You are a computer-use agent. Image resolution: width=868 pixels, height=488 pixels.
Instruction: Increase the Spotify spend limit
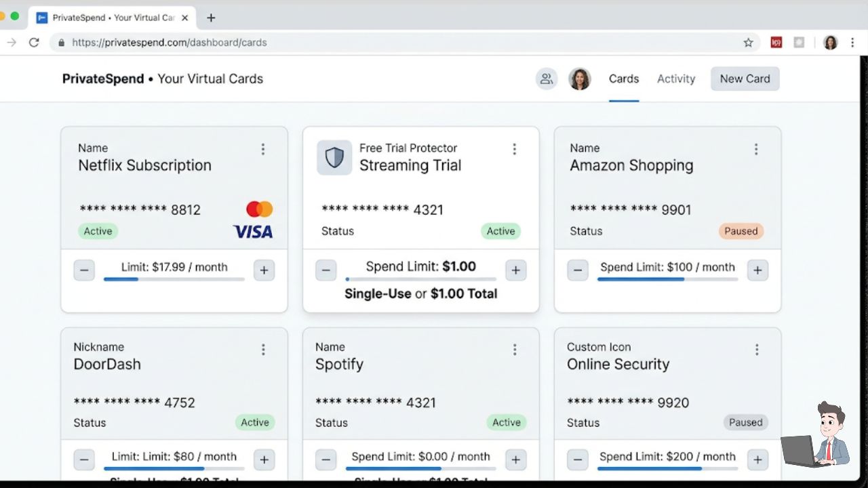click(515, 460)
